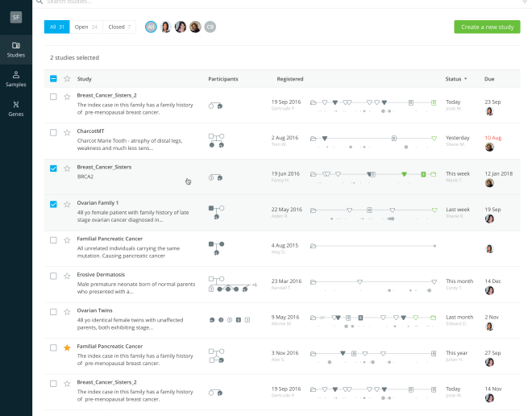Click the red 10 Aug due date
532x416 pixels.
[493, 138]
